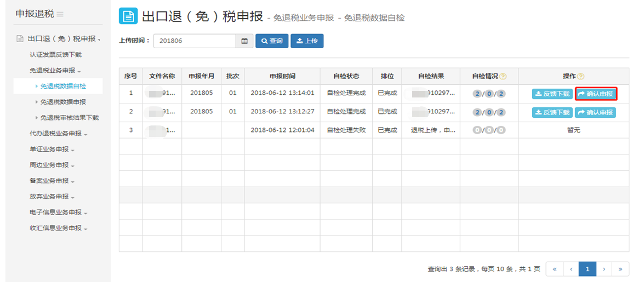Screen dimensions: 644x282
Task: Open 免退税数据申报 menu item
Action: [x=63, y=102]
